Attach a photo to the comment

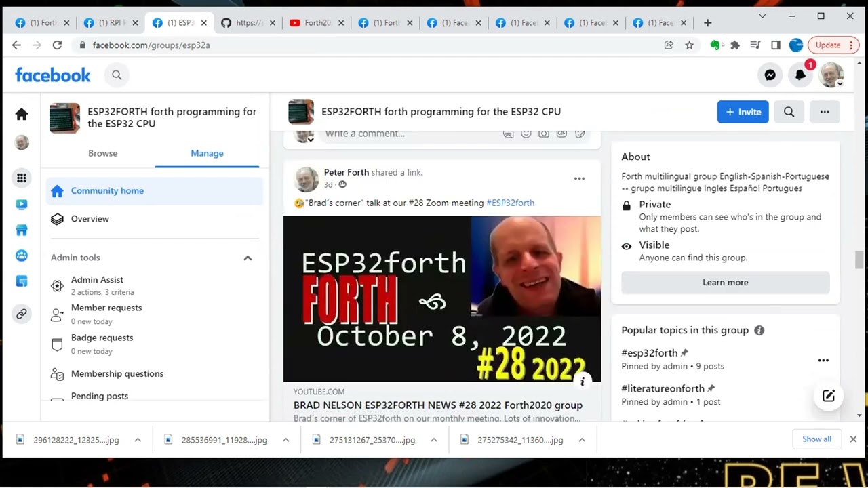pos(544,134)
